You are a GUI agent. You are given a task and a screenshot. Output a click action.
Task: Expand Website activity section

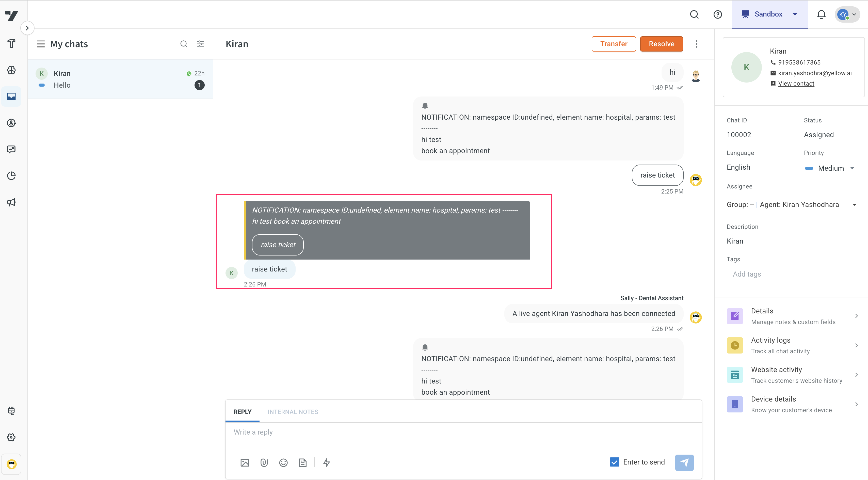(x=793, y=375)
